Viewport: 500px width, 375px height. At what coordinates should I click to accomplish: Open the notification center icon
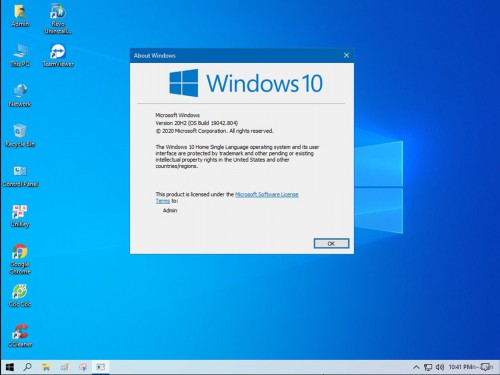486,367
